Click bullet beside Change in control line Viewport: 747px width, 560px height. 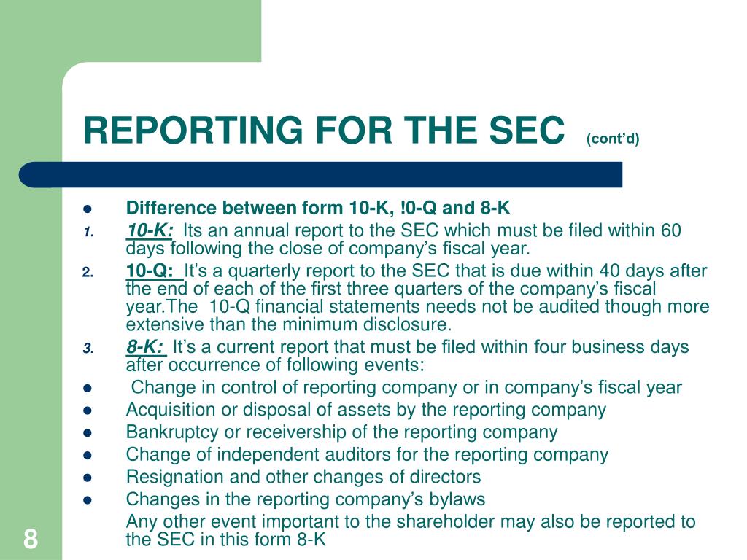click(88, 388)
